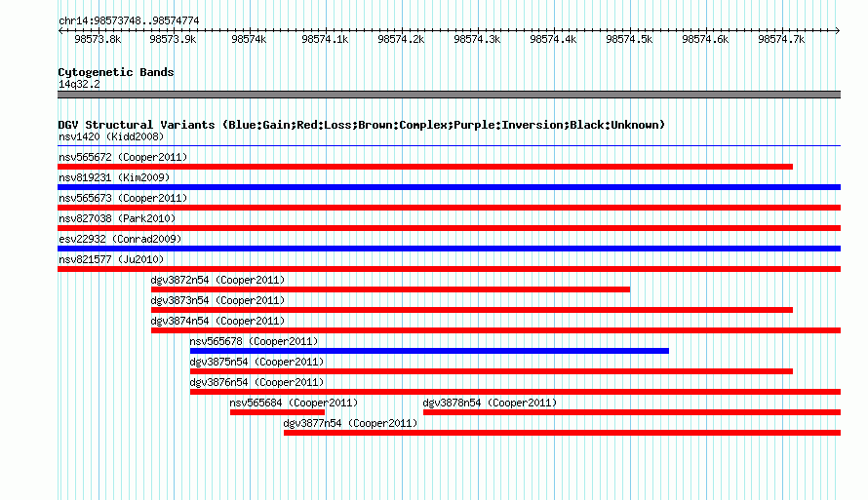The image size is (868, 500).
Task: Click the 98574.7k ruler label
Action: [x=781, y=39]
